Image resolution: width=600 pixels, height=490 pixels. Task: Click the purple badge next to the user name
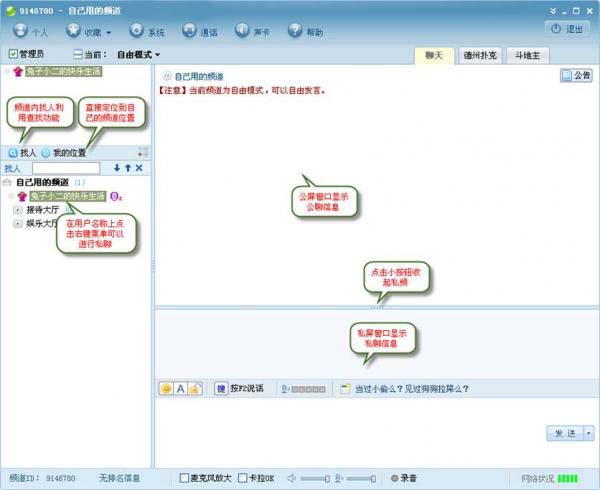pos(116,197)
